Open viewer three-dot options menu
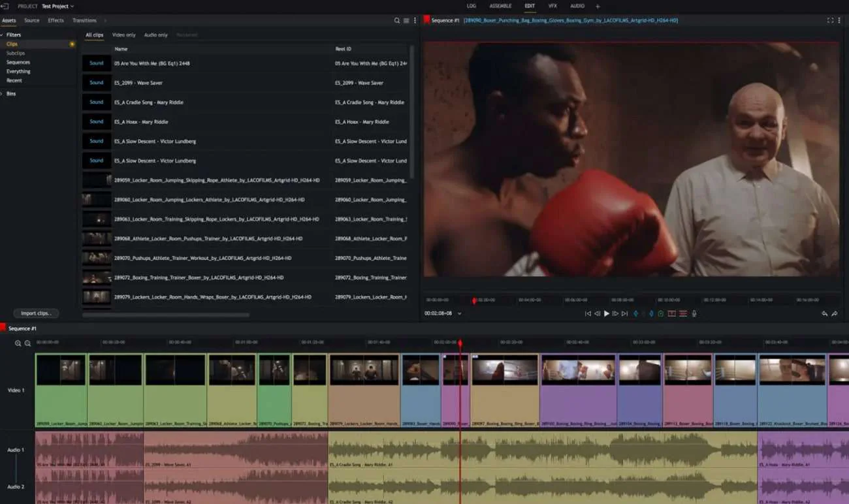Screen dimensions: 849x504 coord(841,20)
